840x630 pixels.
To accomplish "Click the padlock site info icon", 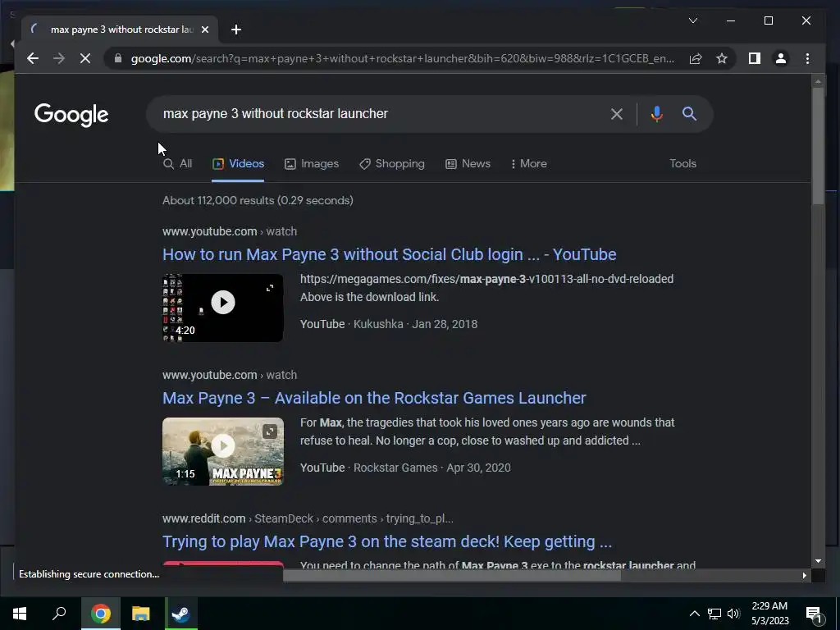I will click(118, 58).
